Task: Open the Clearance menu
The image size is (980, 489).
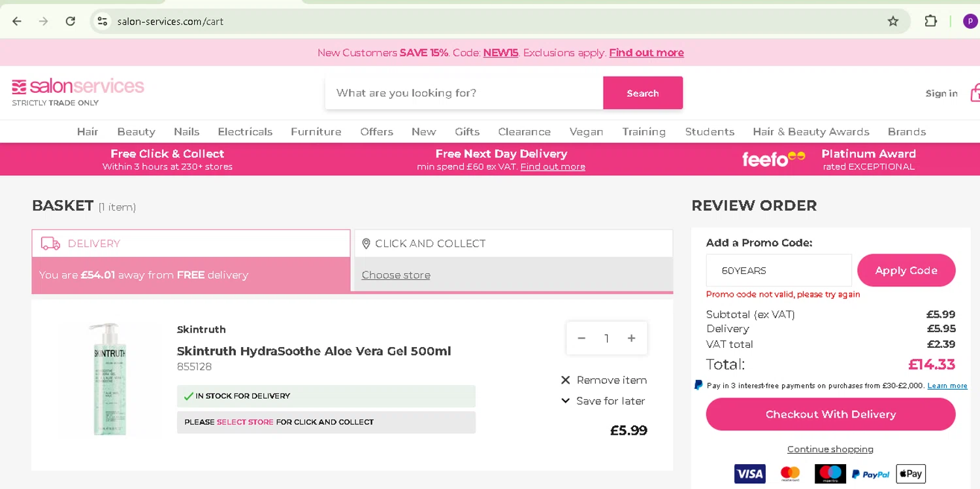Action: coord(525,131)
